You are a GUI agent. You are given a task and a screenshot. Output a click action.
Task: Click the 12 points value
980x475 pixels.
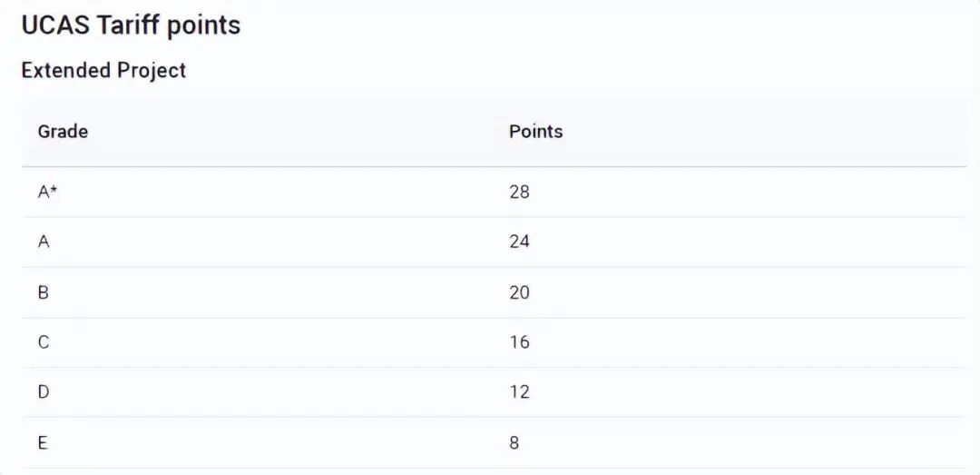pos(519,392)
